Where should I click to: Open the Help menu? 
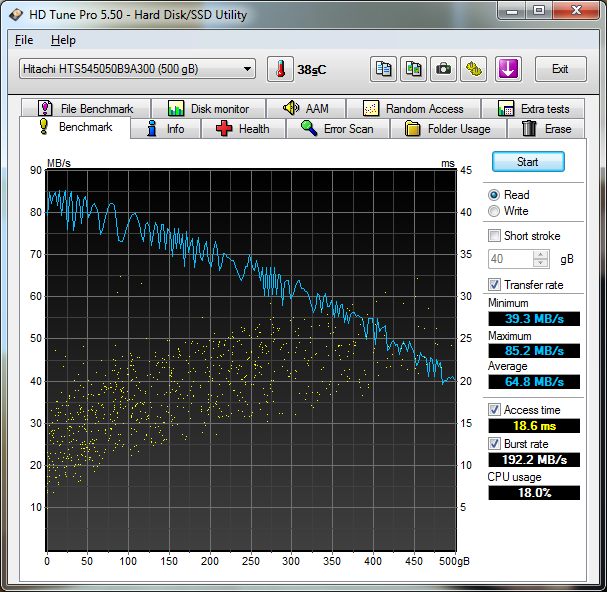coord(63,40)
